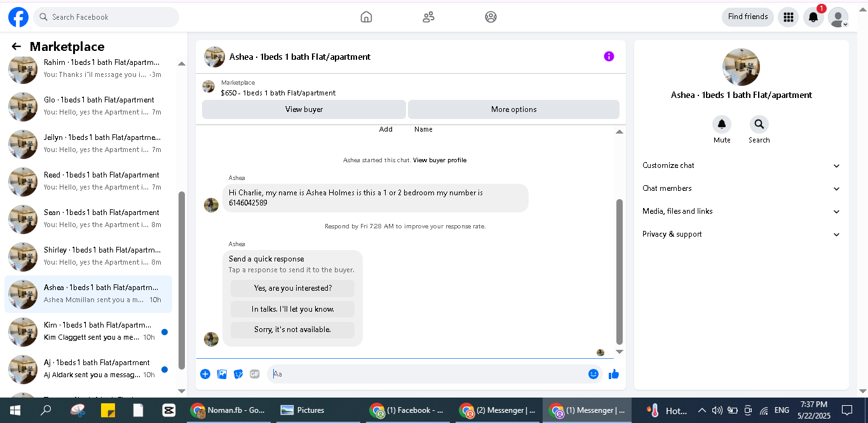Open the Facebook logo home link
This screenshot has height=423, width=868.
pos(18,17)
